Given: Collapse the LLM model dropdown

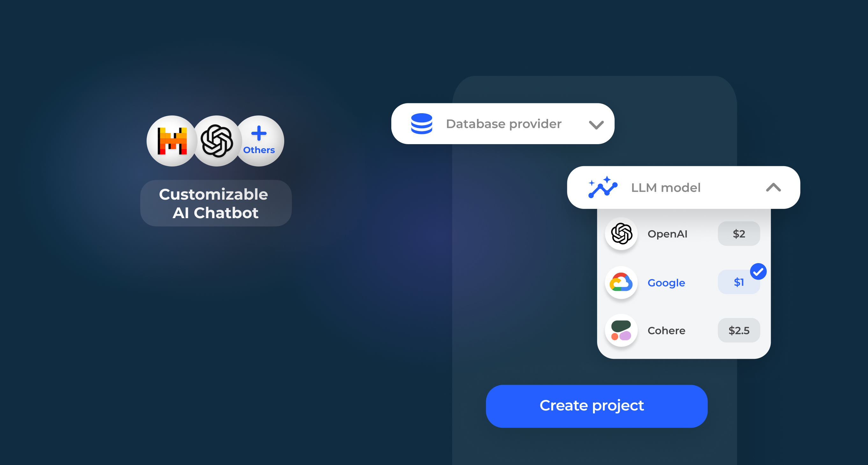Looking at the screenshot, I should [x=774, y=188].
